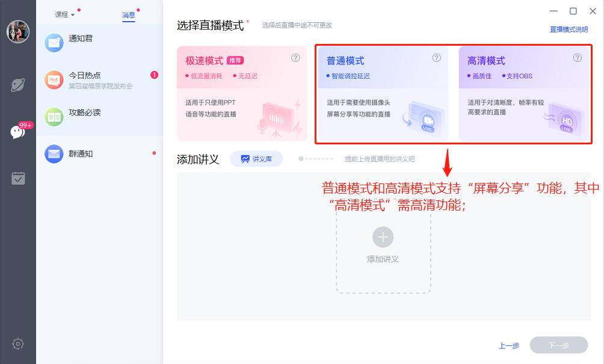Open the settings gear at sidebar bottom

[x=18, y=344]
